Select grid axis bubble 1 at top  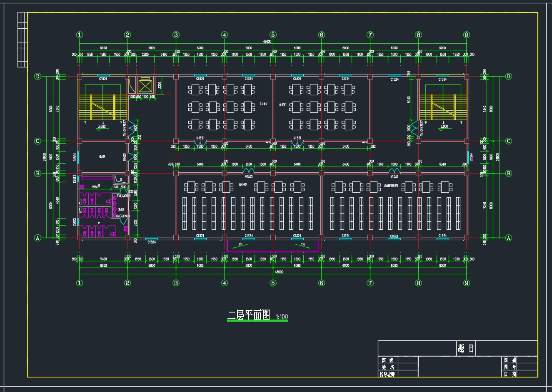coord(80,35)
